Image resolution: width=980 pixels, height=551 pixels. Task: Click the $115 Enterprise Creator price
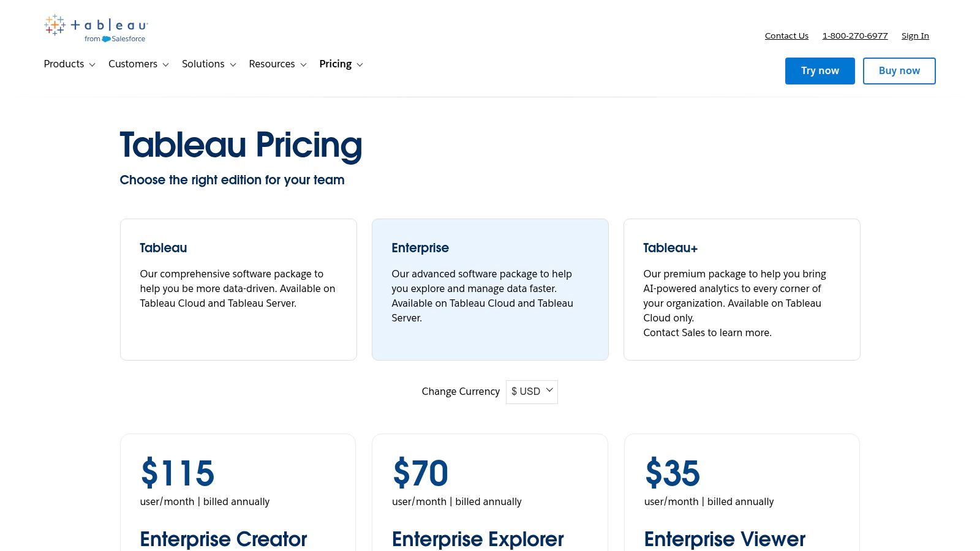(x=178, y=473)
